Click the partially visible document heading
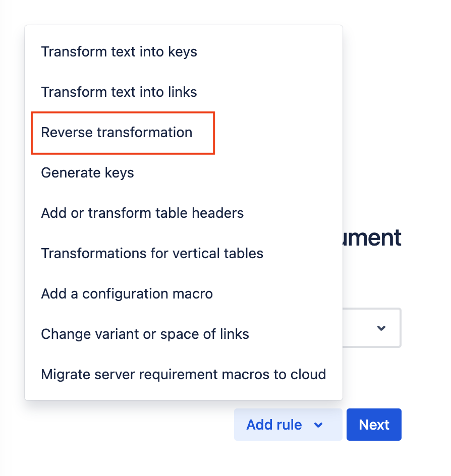The width and height of the screenshot is (451, 476). tap(372, 237)
